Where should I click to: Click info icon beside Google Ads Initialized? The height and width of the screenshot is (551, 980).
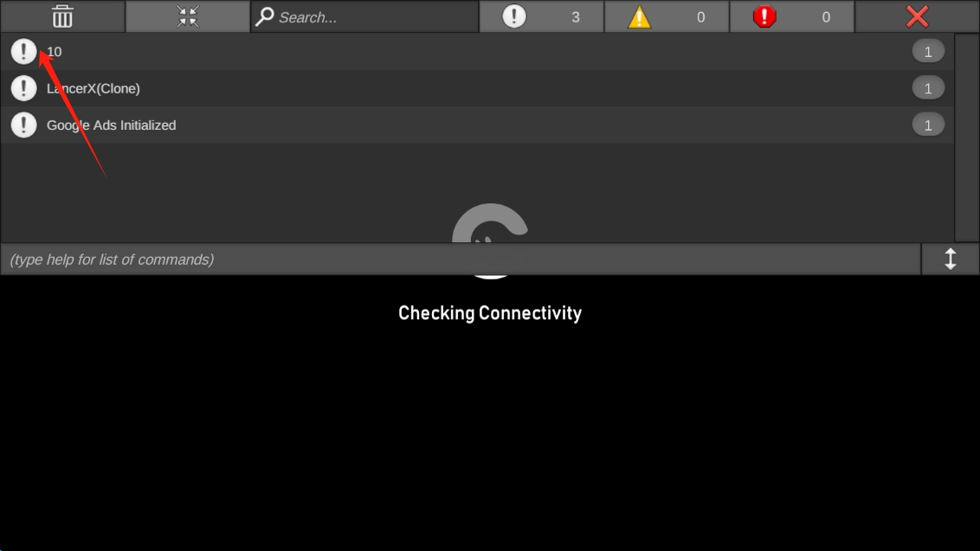click(x=23, y=125)
